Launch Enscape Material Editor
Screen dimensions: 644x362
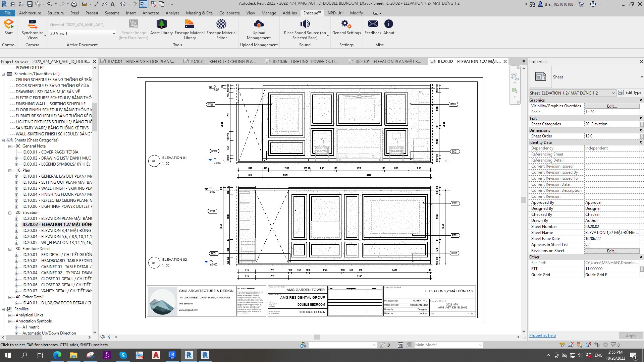pyautogui.click(x=221, y=29)
